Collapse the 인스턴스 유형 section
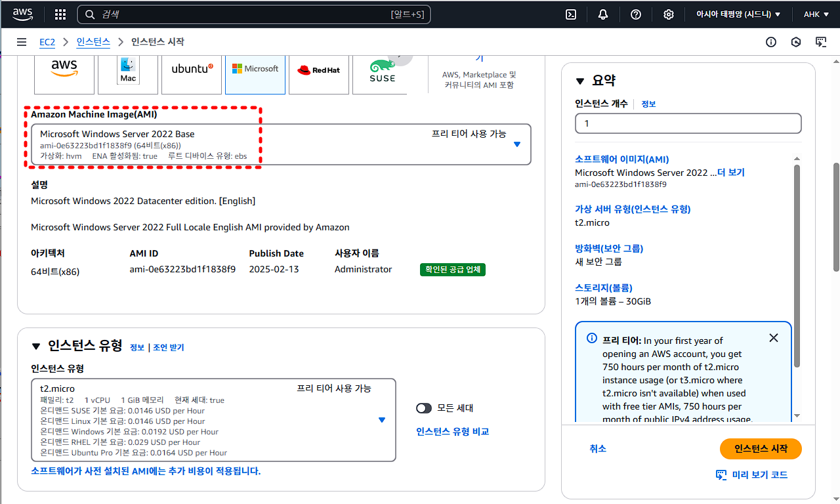This screenshot has width=840, height=504. pyautogui.click(x=36, y=346)
